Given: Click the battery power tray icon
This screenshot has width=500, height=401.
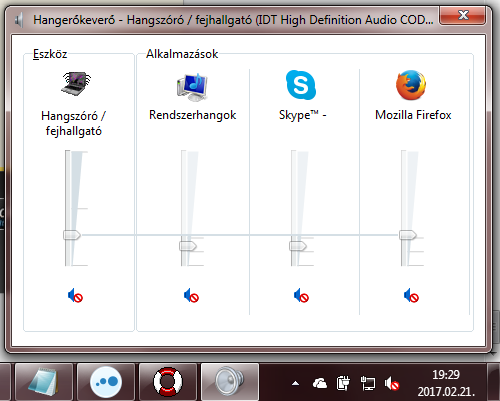Looking at the screenshot, I should (343, 384).
